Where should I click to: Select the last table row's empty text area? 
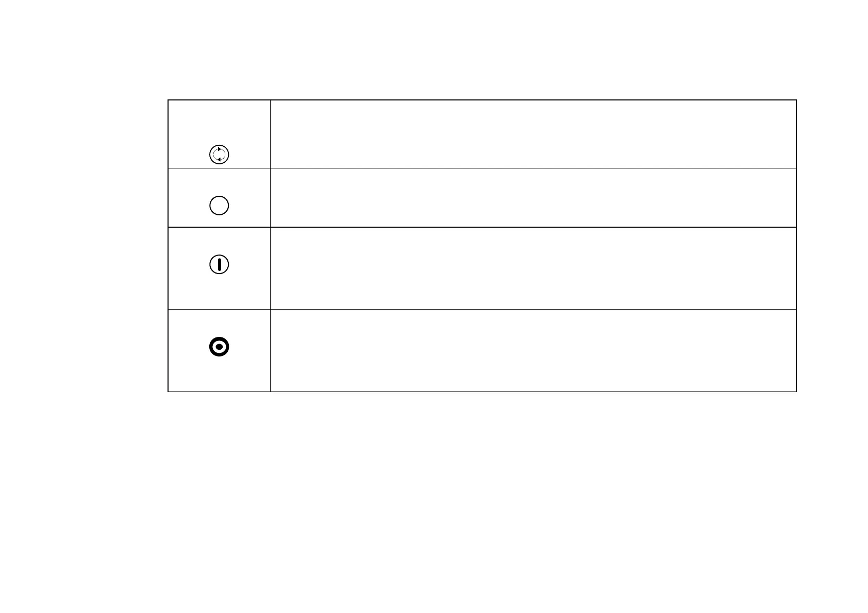tap(533, 350)
